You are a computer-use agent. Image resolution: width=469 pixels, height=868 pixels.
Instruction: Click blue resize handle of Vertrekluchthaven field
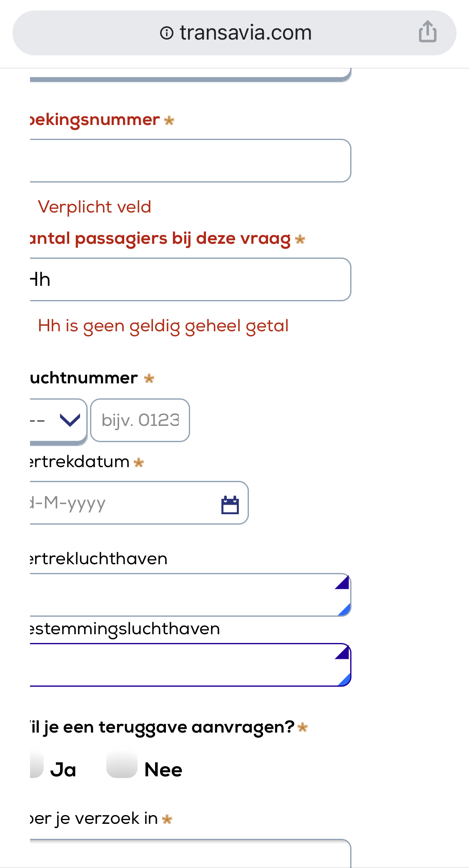click(x=345, y=610)
